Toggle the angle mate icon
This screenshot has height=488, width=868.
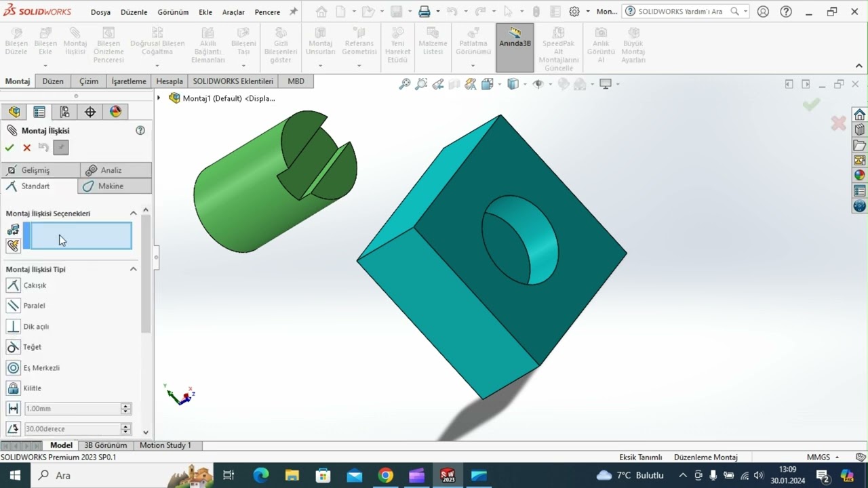pos(13,429)
